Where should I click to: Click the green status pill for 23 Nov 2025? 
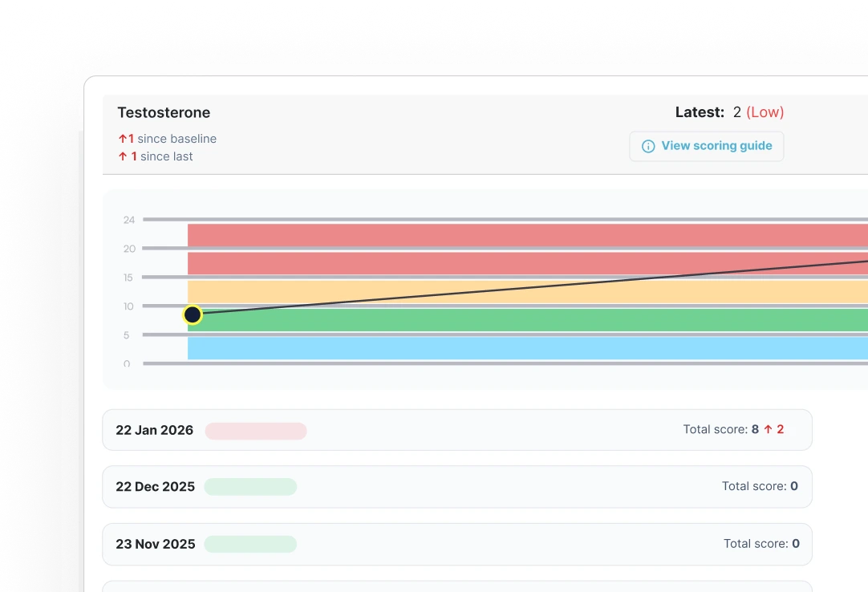click(250, 544)
